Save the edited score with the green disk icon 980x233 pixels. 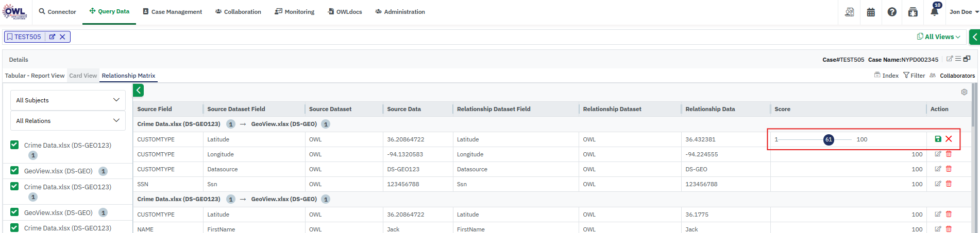point(938,139)
